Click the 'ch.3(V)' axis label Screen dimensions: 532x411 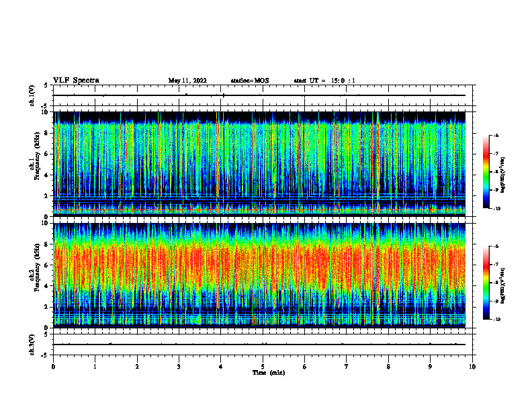pos(32,345)
